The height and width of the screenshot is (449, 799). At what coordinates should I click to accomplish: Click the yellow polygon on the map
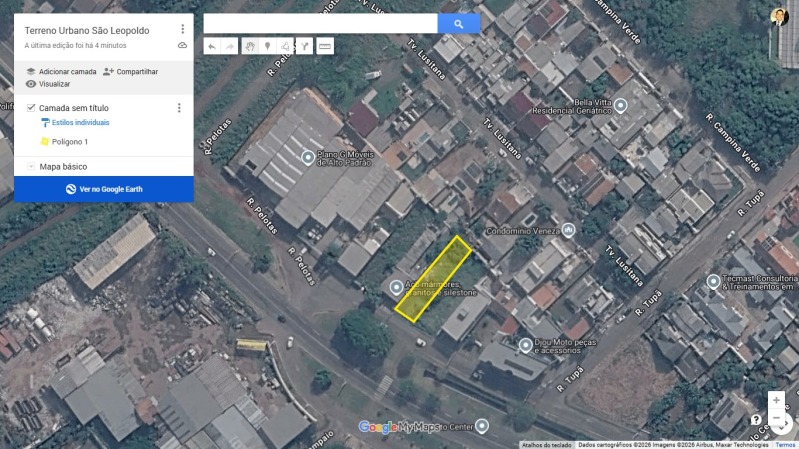(x=433, y=279)
